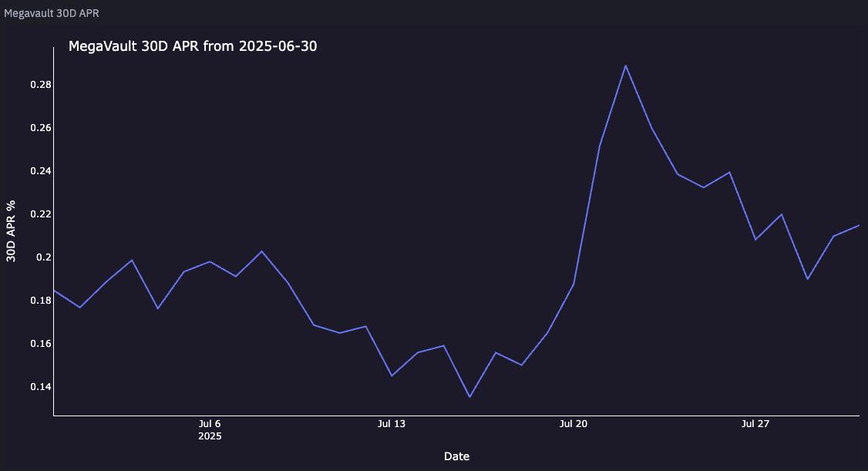
Task: Click the 'Jul 13' x-axis tick label
Action: 392,423
